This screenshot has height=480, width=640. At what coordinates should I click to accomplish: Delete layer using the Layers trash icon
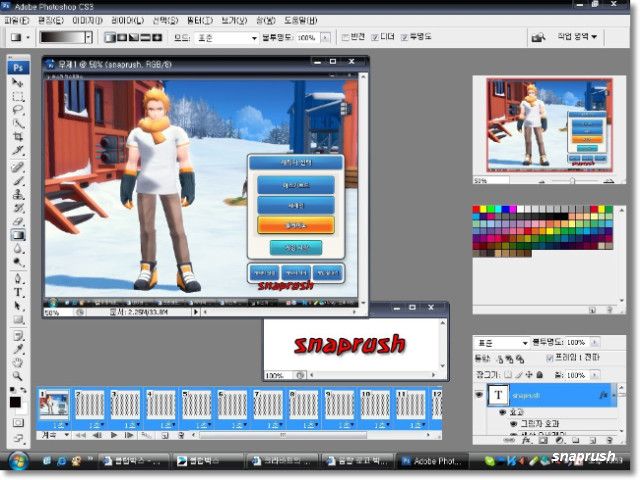point(609,440)
